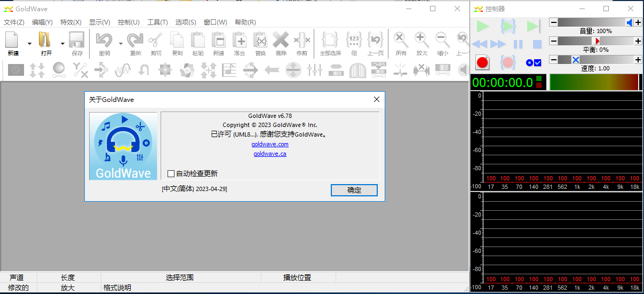Screen dimensions: 644x294
Task: Click the 新建 new file icon
Action: (x=12, y=41)
